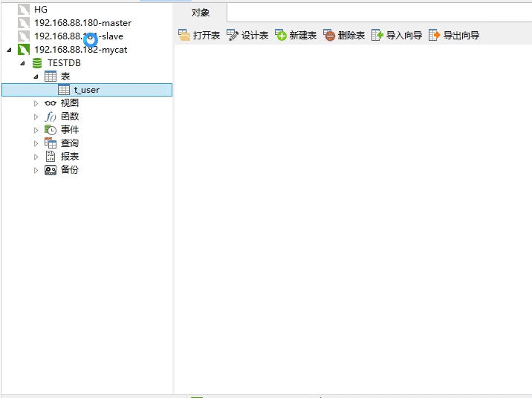Click the 设计表 button label
This screenshot has width=532, height=398.
pyautogui.click(x=255, y=35)
